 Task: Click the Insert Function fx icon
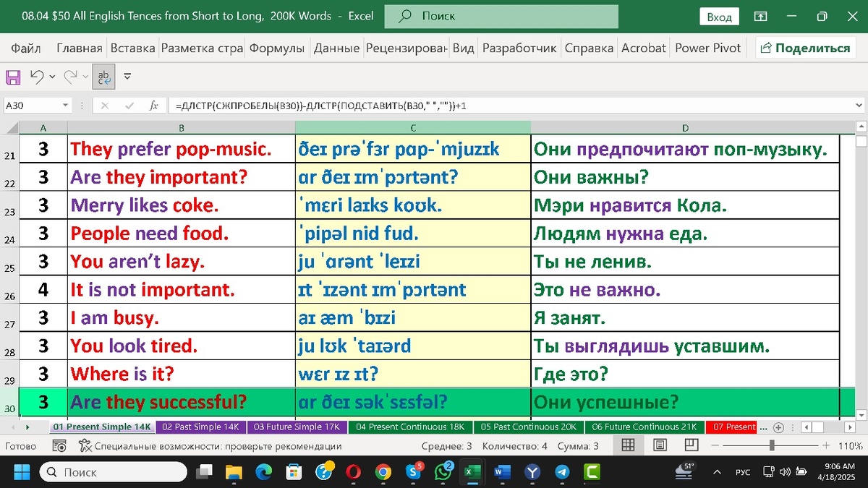(153, 106)
